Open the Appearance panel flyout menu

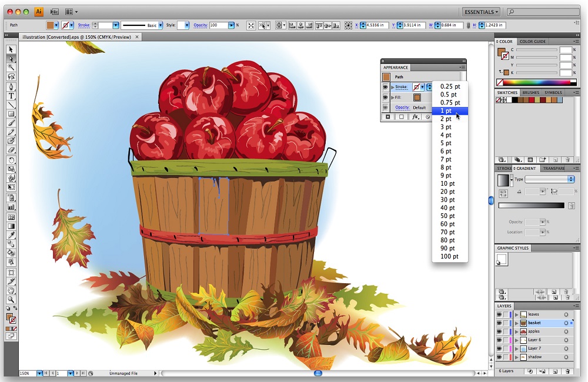(462, 67)
